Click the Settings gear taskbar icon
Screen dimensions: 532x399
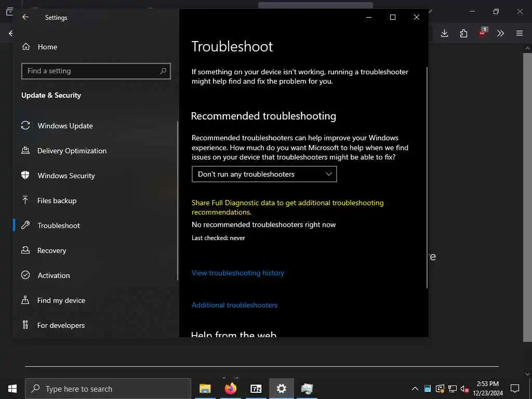coord(281,389)
